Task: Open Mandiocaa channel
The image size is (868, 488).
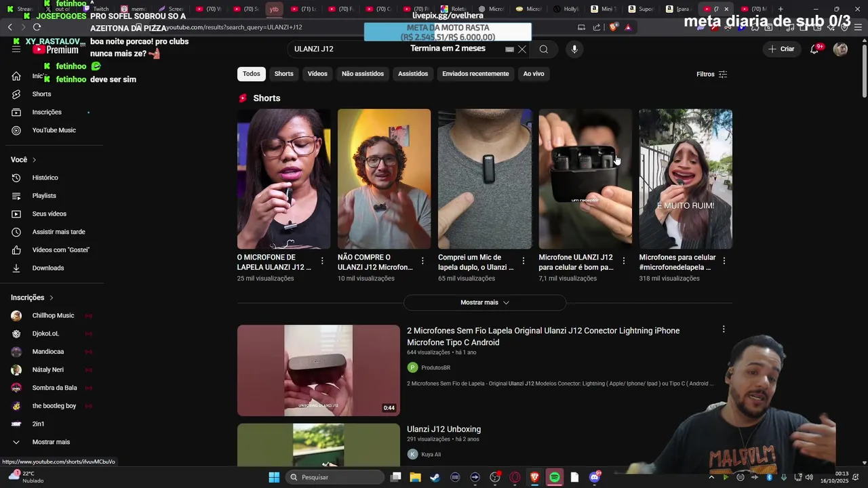Action: 48,352
